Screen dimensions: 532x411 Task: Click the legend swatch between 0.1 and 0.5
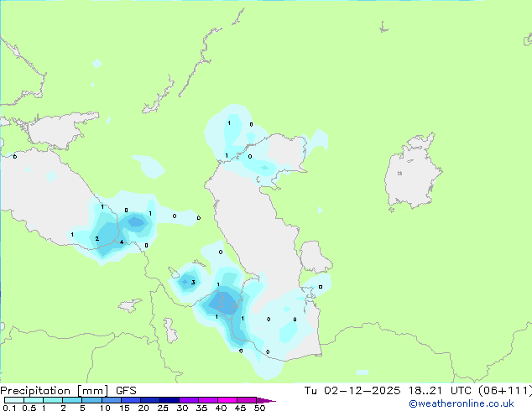click(14, 400)
